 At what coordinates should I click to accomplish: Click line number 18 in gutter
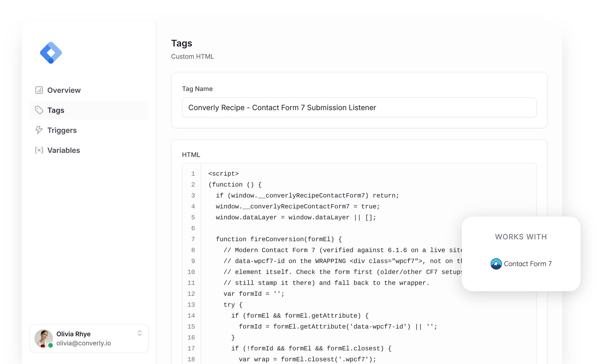(191, 359)
